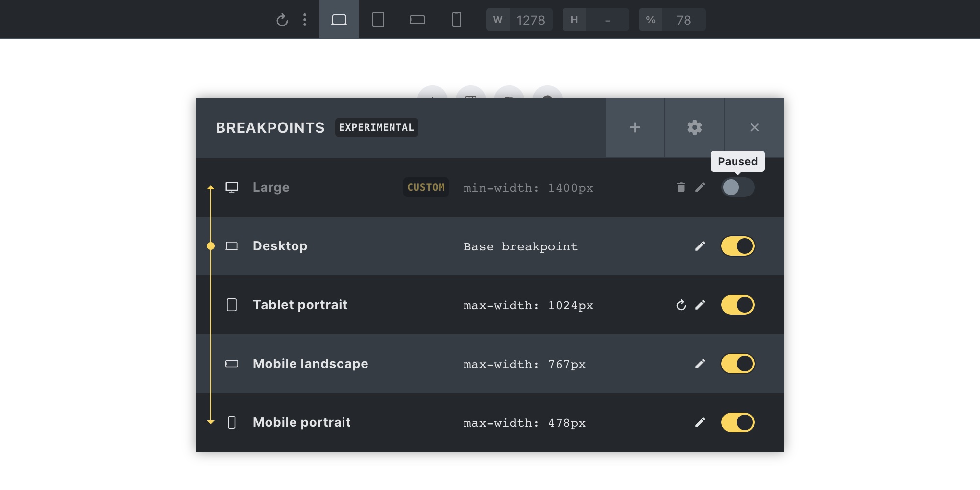Screen dimensions: 980x490
Task: Select the mobile portrait viewport icon
Action: 456,20
